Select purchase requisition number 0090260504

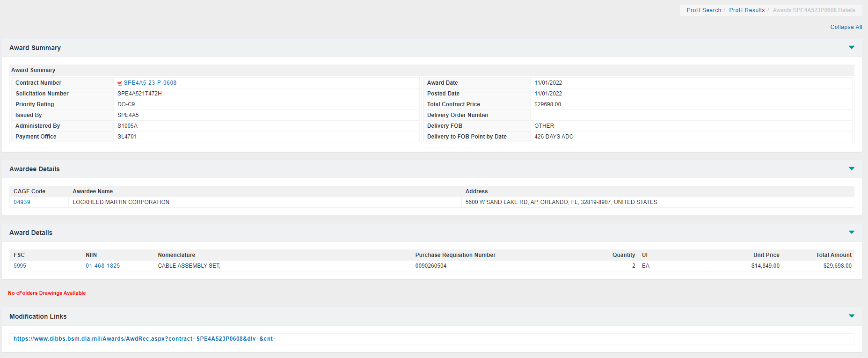click(x=431, y=266)
